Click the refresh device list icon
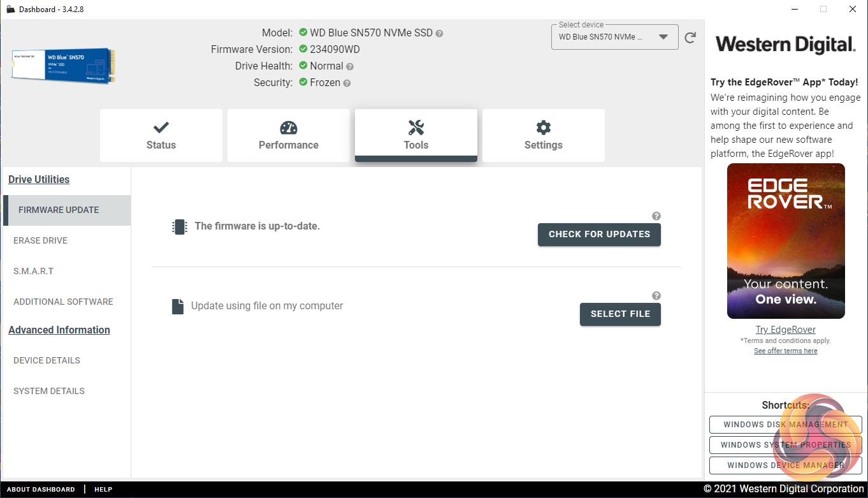 click(690, 38)
